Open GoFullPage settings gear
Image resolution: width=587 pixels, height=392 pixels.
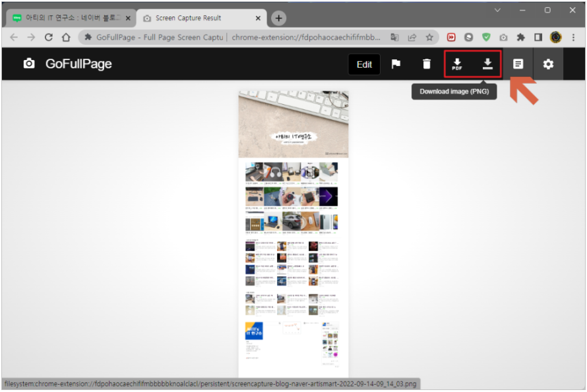[x=548, y=64]
